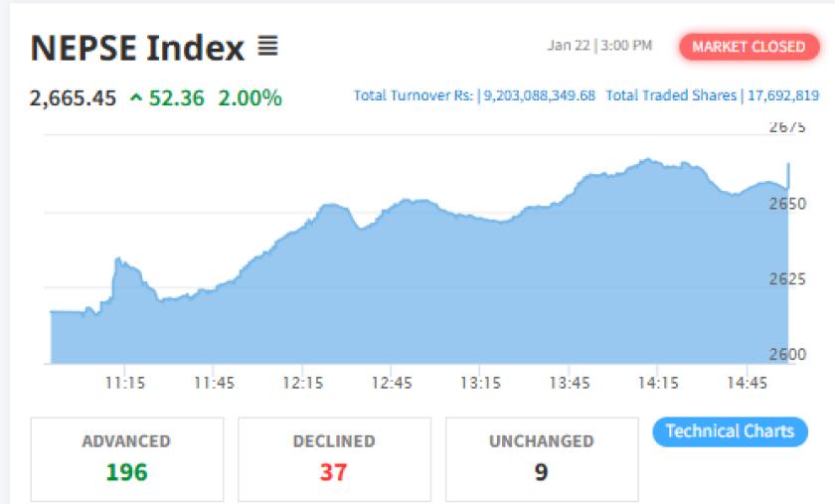Click the Jan 22 3:00 PM timestamp
Screen dimensions: 835x504
click(599, 46)
